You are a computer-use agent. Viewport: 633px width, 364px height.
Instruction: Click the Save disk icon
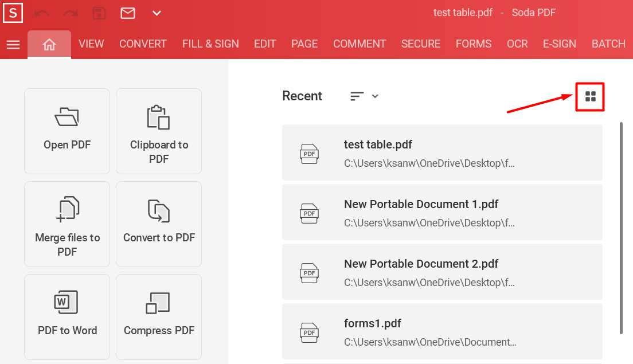(x=99, y=13)
